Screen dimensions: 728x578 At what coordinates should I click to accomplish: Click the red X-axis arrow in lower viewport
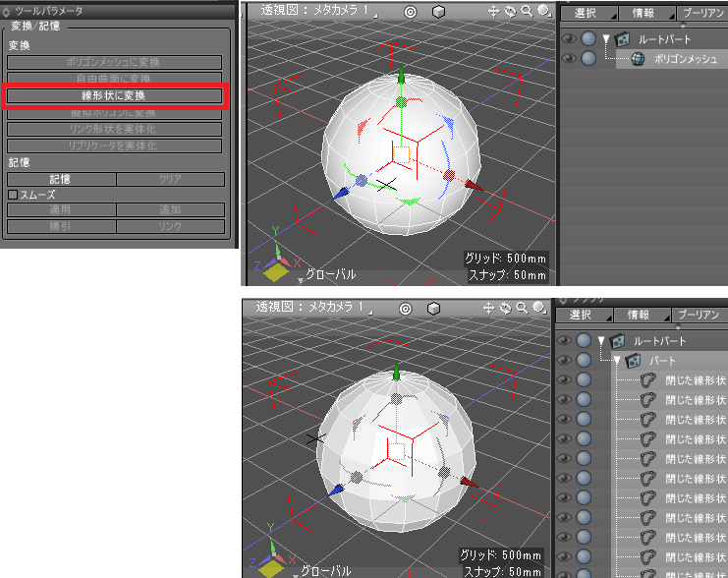(x=469, y=483)
